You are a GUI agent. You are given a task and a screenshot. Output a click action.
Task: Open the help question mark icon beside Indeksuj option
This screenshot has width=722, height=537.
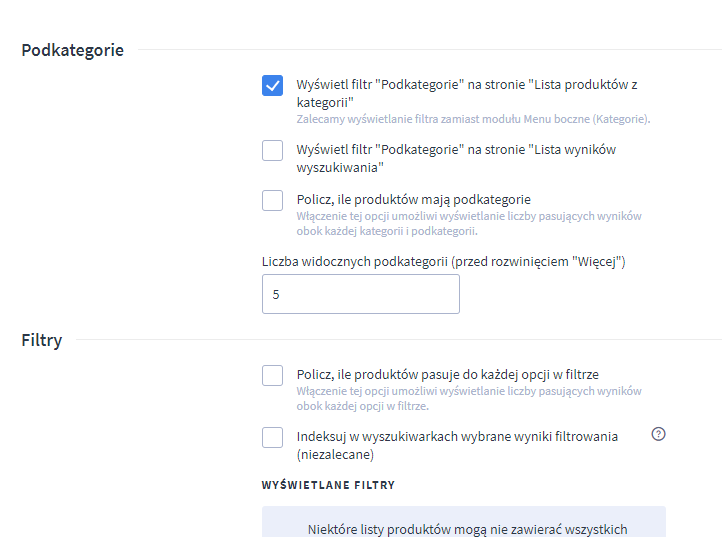click(x=658, y=434)
